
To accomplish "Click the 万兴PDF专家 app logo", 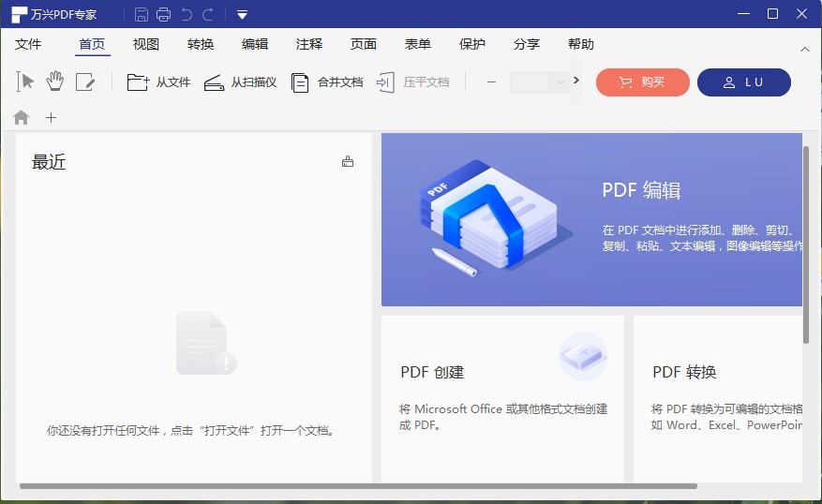I will pos(19,15).
